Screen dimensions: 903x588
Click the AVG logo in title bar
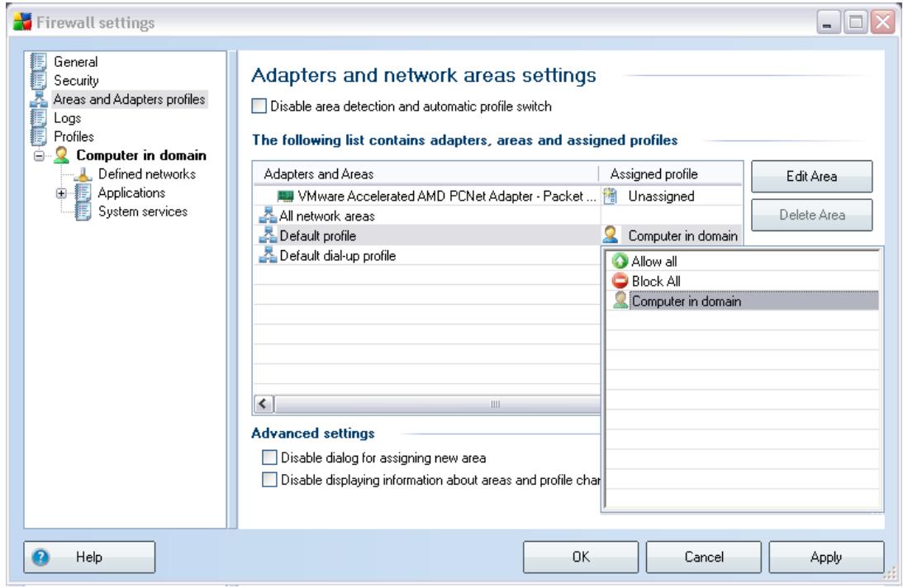click(x=22, y=21)
